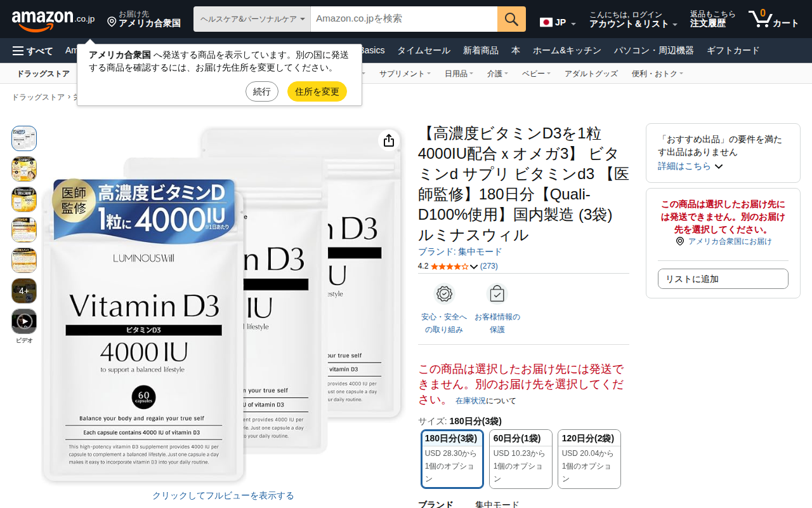Open the 4+ more images thumbnail
Viewport: 812px width, 508px height.
tap(24, 291)
